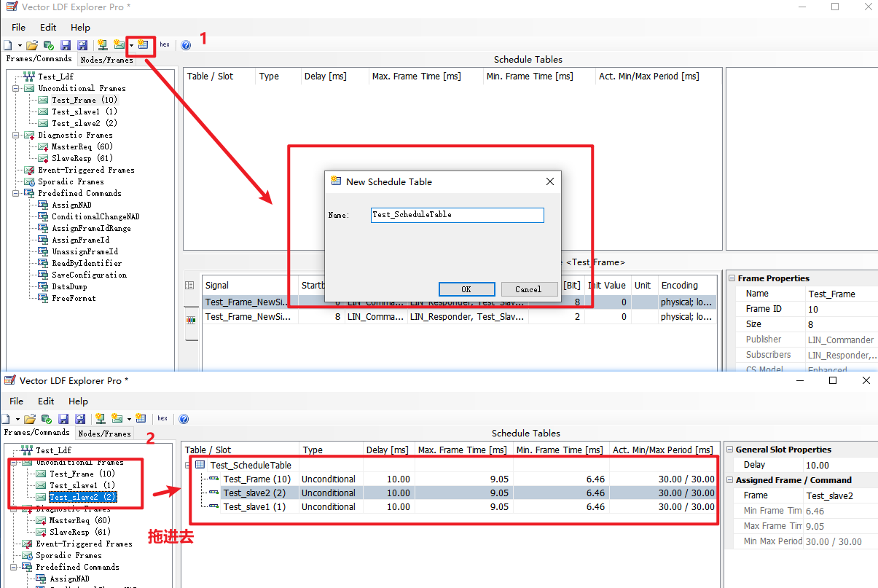The width and height of the screenshot is (878, 588).
Task: Click the database check icon in lower toolbar
Action: [46, 419]
